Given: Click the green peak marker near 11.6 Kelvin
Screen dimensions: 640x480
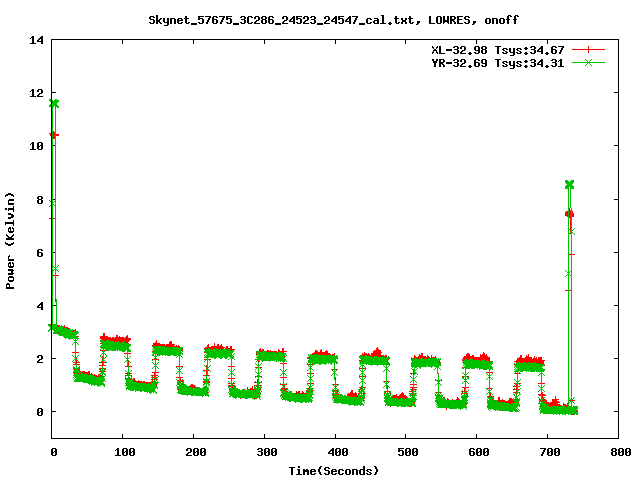Looking at the screenshot, I should [54, 103].
